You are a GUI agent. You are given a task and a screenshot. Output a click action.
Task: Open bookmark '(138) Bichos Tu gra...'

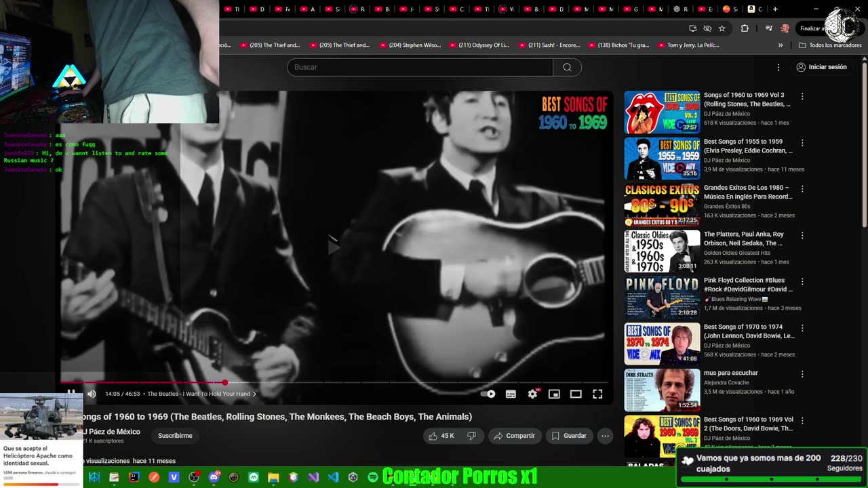click(x=618, y=45)
